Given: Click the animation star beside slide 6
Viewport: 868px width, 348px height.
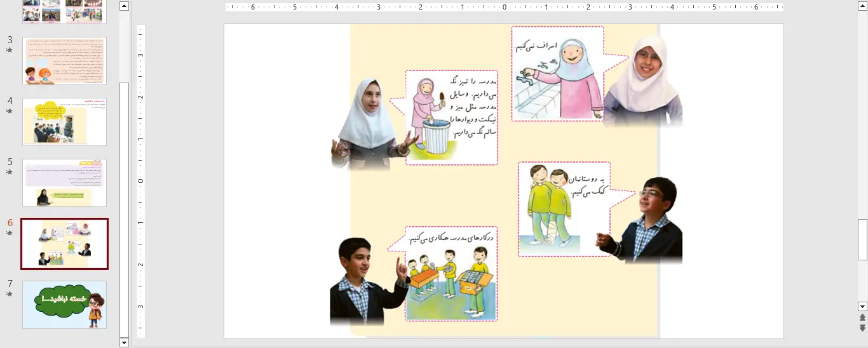Looking at the screenshot, I should coord(10,233).
